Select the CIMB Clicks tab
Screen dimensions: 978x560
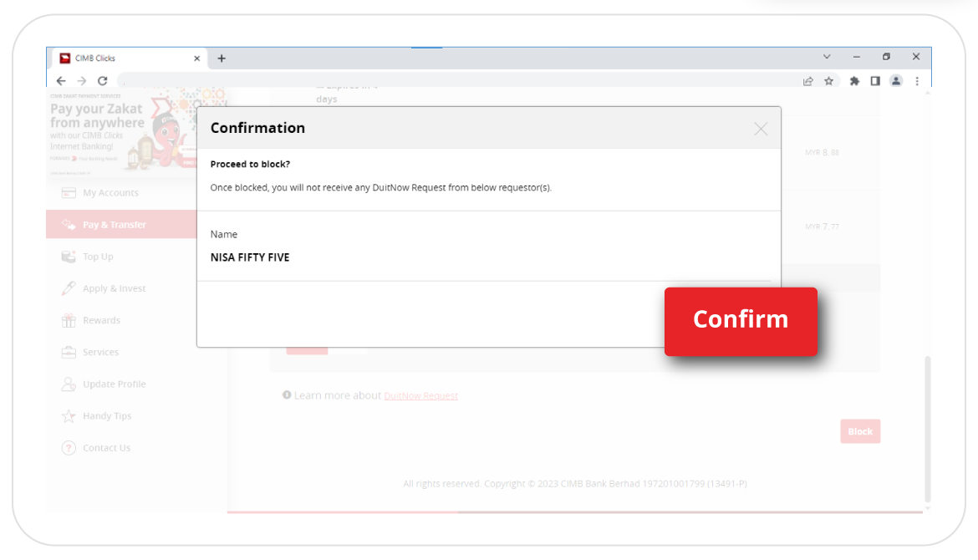click(x=125, y=59)
